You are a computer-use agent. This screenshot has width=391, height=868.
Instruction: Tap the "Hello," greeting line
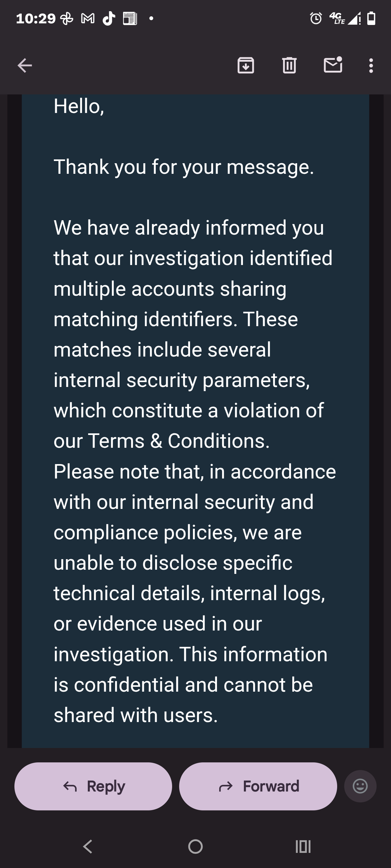point(79,106)
